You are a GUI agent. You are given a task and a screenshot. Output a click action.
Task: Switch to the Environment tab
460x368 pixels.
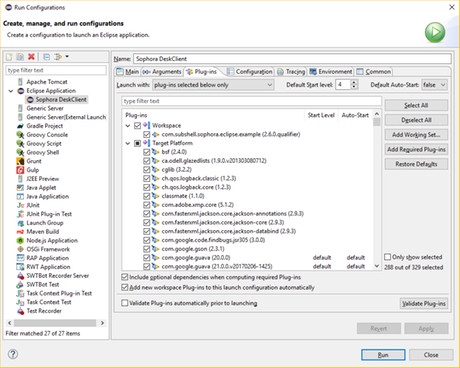[331, 72]
